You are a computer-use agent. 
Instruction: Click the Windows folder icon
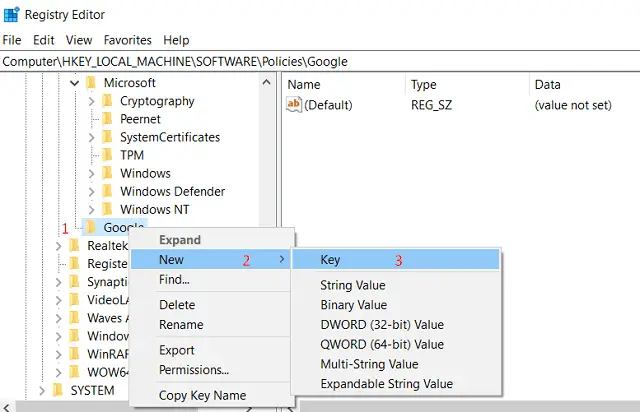tap(107, 173)
